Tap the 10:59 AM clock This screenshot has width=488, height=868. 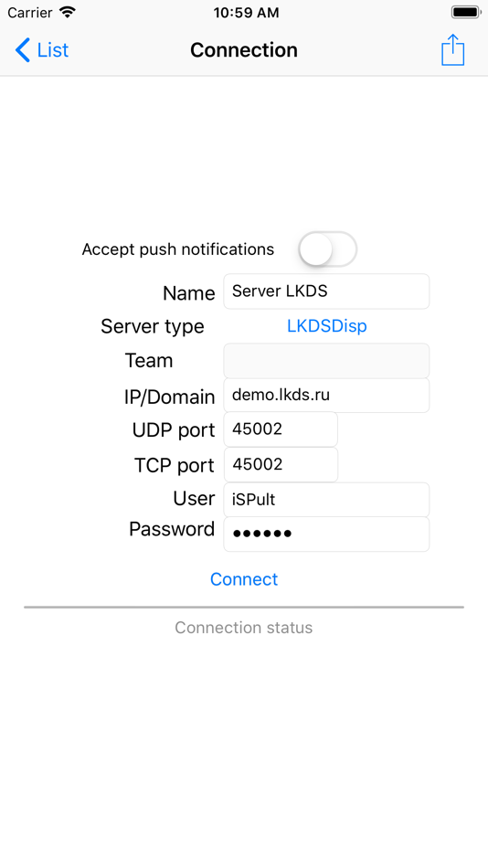coord(246,13)
